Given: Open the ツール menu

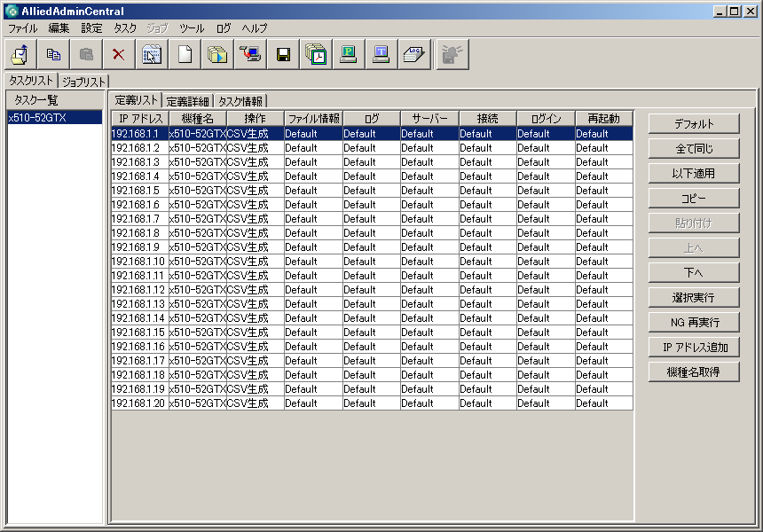Looking at the screenshot, I should 192,28.
